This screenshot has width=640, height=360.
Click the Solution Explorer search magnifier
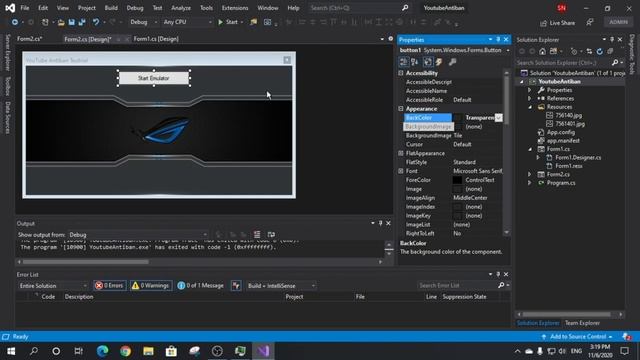point(615,62)
